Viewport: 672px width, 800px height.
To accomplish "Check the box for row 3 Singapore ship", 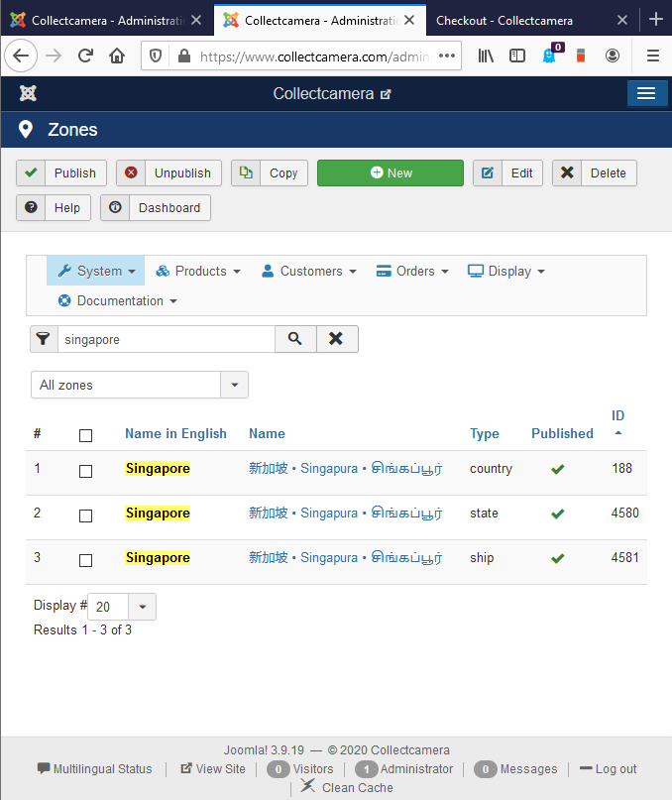I will click(x=85, y=560).
